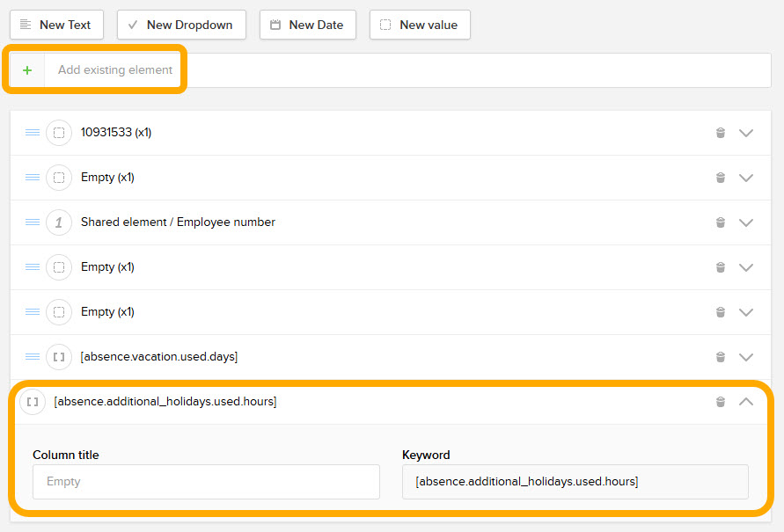Image resolution: width=784 pixels, height=532 pixels.
Task: Click the New Date button
Action: [307, 25]
